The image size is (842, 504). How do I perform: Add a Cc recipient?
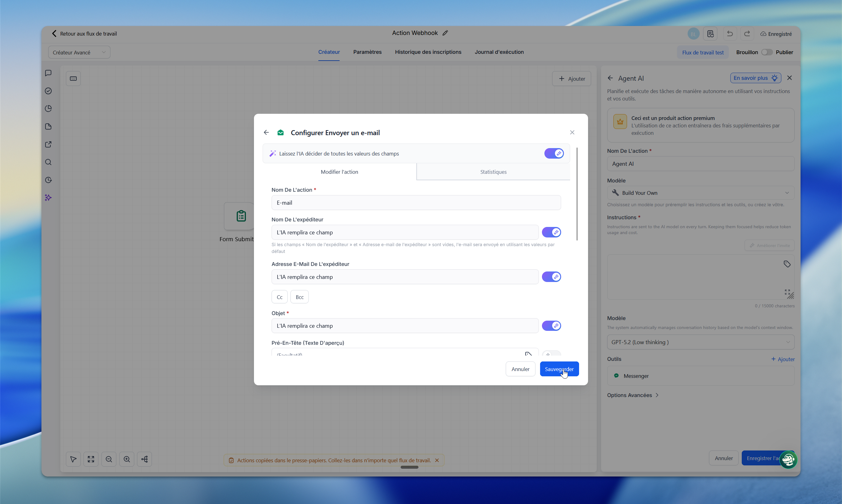280,297
